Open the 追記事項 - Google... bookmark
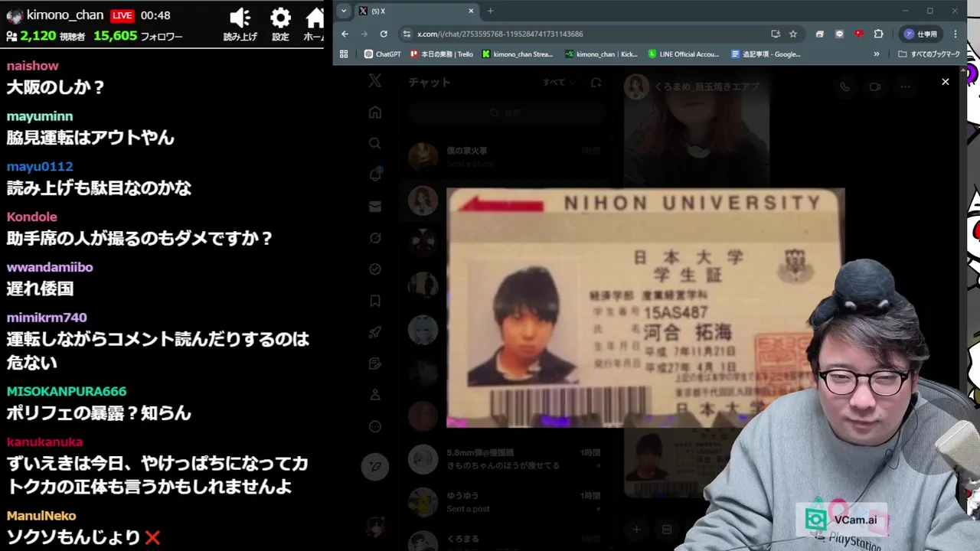Image resolution: width=980 pixels, height=551 pixels. click(766, 54)
